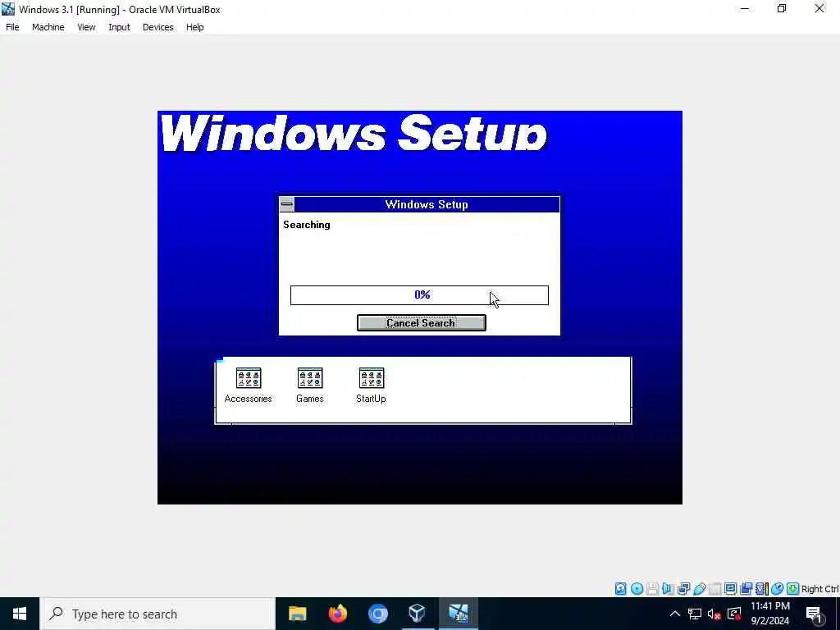Click the display tray icon with red badge
The image size is (840, 630).
click(x=734, y=614)
